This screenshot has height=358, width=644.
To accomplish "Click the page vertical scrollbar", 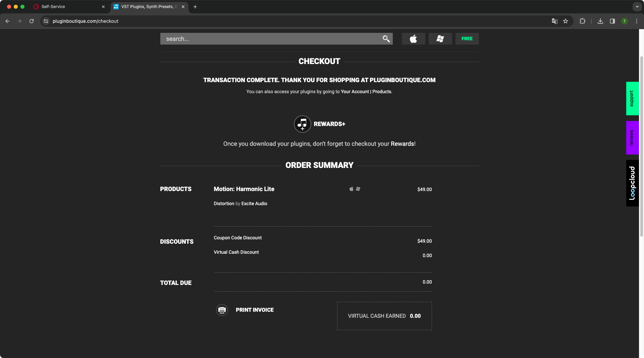I will click(641, 146).
